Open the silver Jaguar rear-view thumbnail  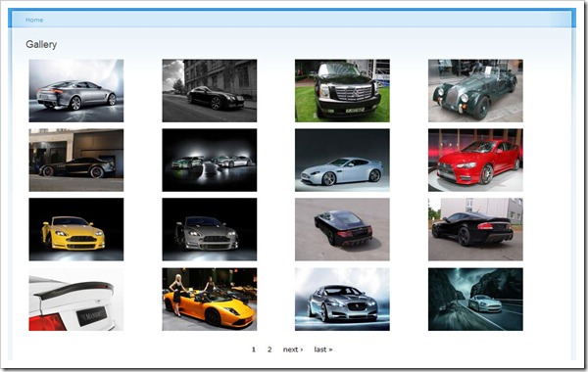[76, 91]
